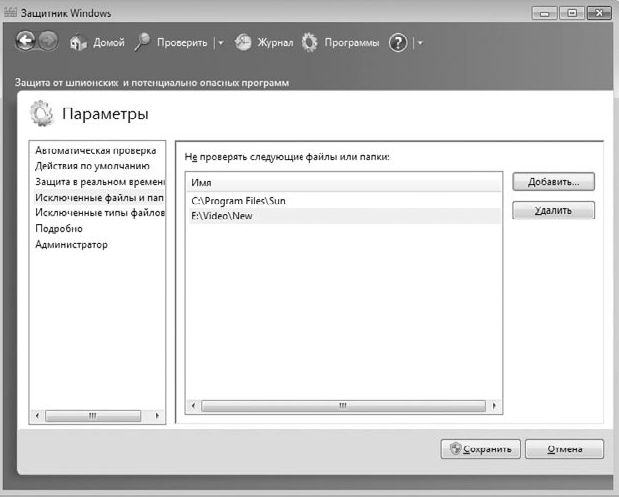Click the Back arrow navigation icon
Screen dimensions: 619x497
pyautogui.click(x=26, y=41)
